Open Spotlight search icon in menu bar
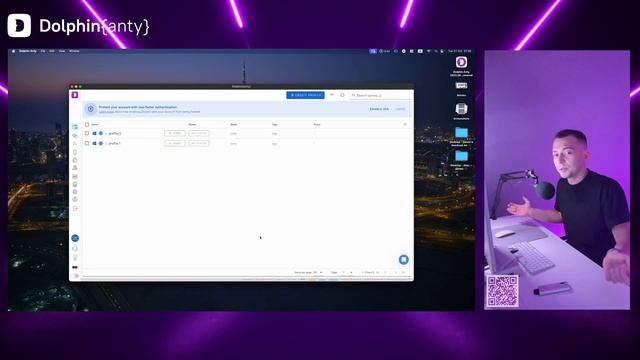 click(436, 51)
